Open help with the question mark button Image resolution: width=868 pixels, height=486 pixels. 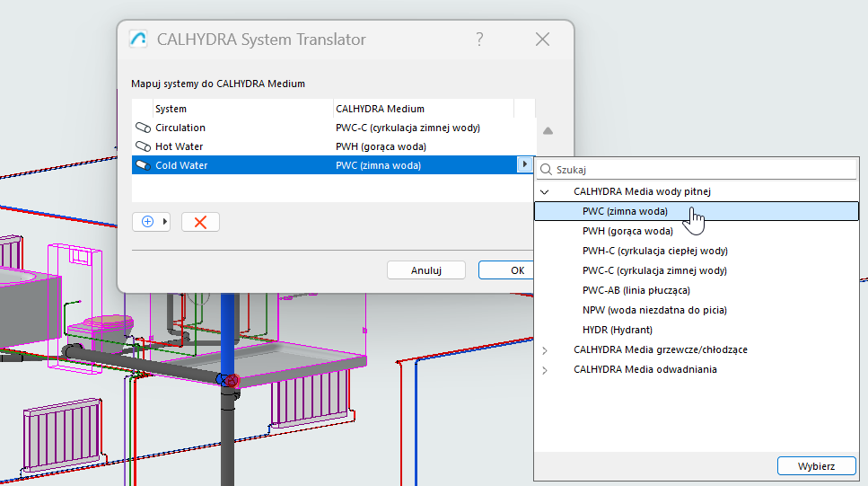[479, 40]
